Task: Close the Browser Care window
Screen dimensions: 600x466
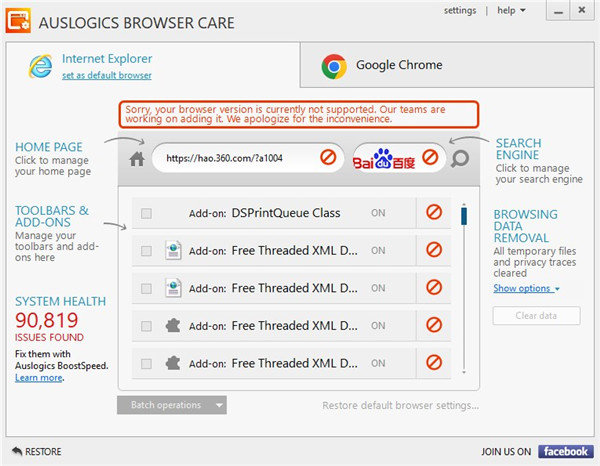Action: tap(582, 11)
